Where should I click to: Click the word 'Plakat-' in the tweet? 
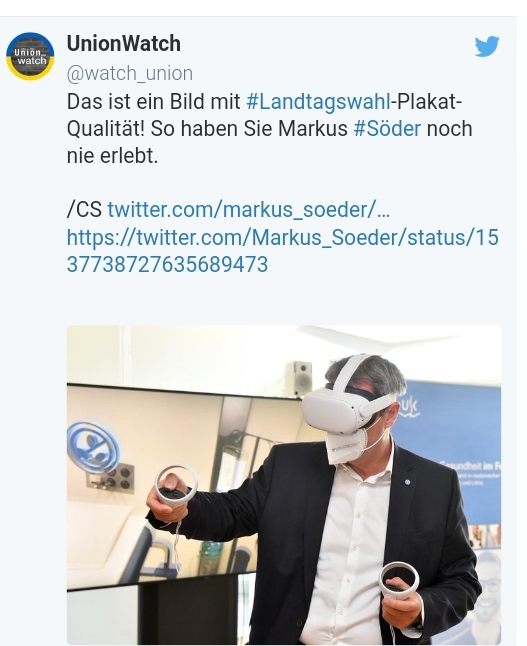(426, 101)
